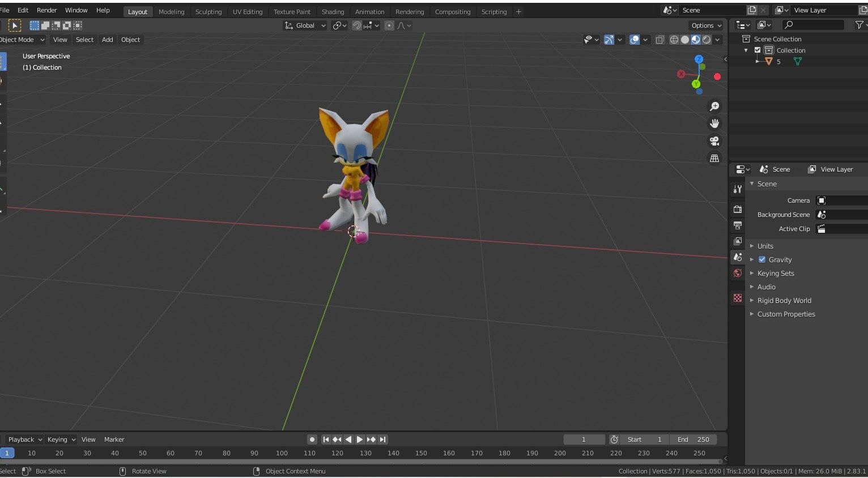Click the zoom magnifier viewport icon
The image size is (868, 478).
714,106
